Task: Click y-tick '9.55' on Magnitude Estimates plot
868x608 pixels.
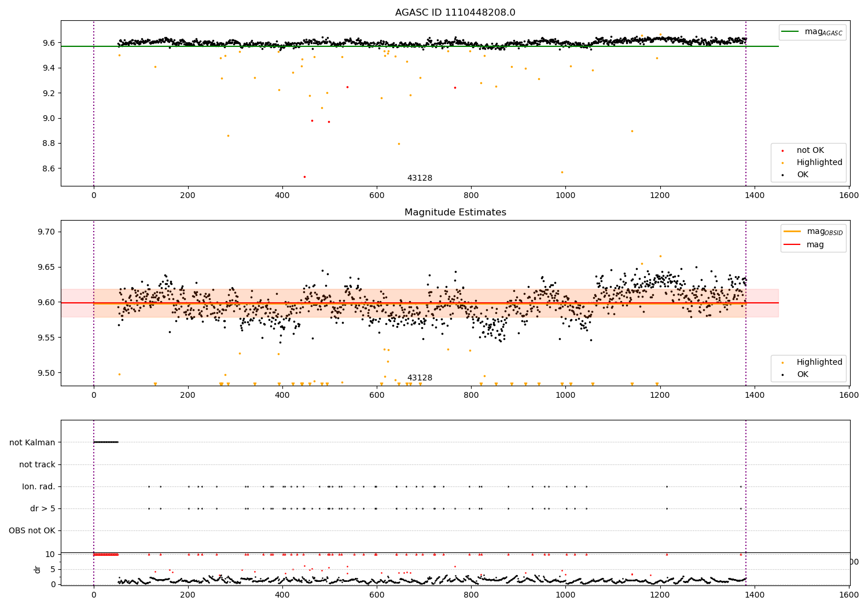Action: pos(46,338)
